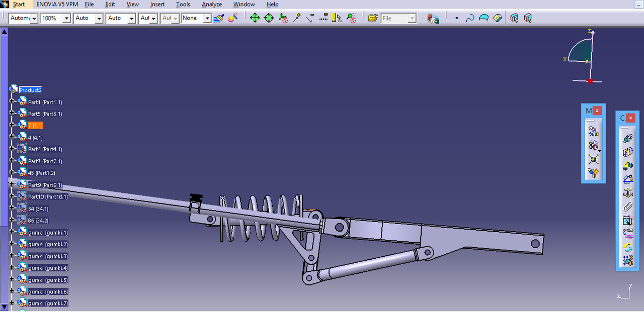Click the blue curve spline icon
The width and height of the screenshot is (644, 312).
[x=470, y=18]
